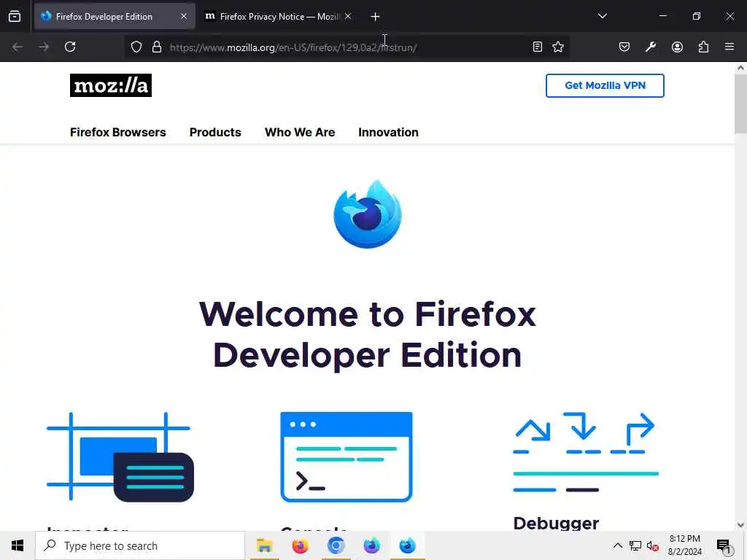This screenshot has width=747, height=560.
Task: Click the Welcome to Firefox Developer Edition heading
Action: pos(368,335)
